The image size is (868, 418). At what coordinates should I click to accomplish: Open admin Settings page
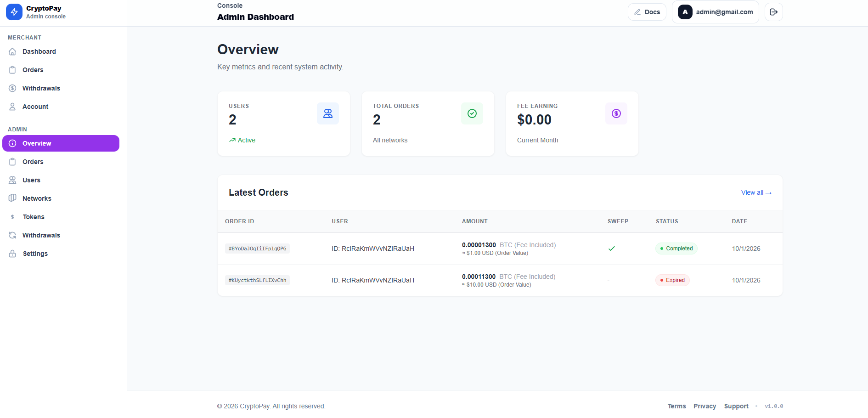pyautogui.click(x=35, y=254)
